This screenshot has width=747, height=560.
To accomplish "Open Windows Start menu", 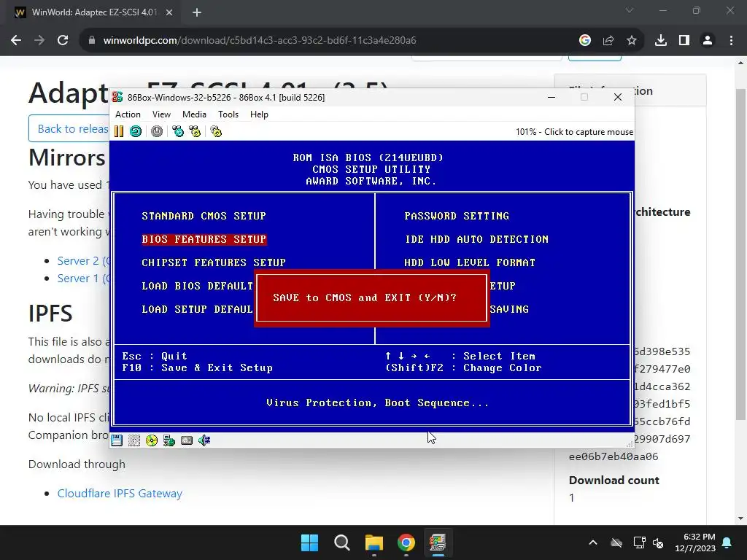I will point(309,542).
